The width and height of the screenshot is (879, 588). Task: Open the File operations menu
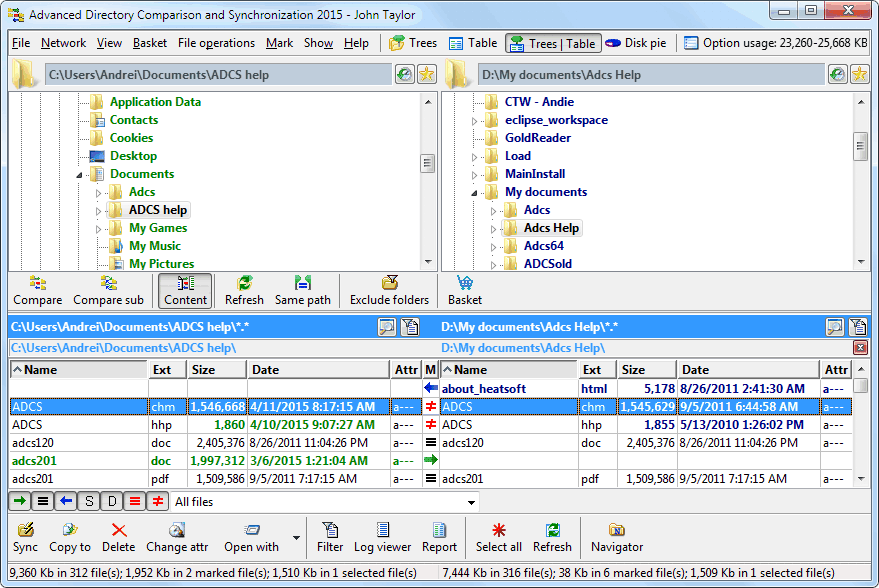216,43
